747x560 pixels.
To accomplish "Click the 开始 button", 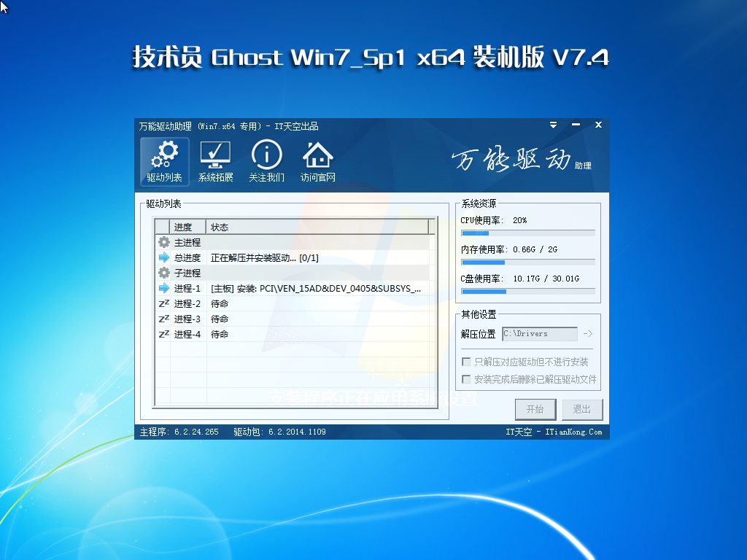I will point(535,410).
